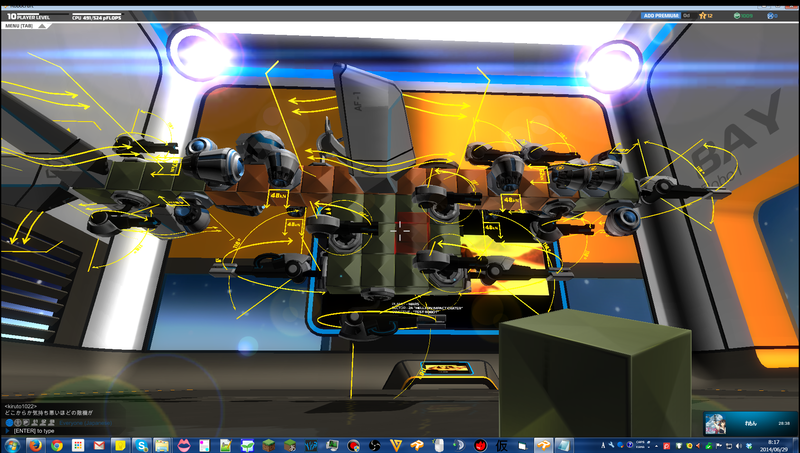
Task: Click the taskbar clock showing 8:17
Action: coord(773,445)
